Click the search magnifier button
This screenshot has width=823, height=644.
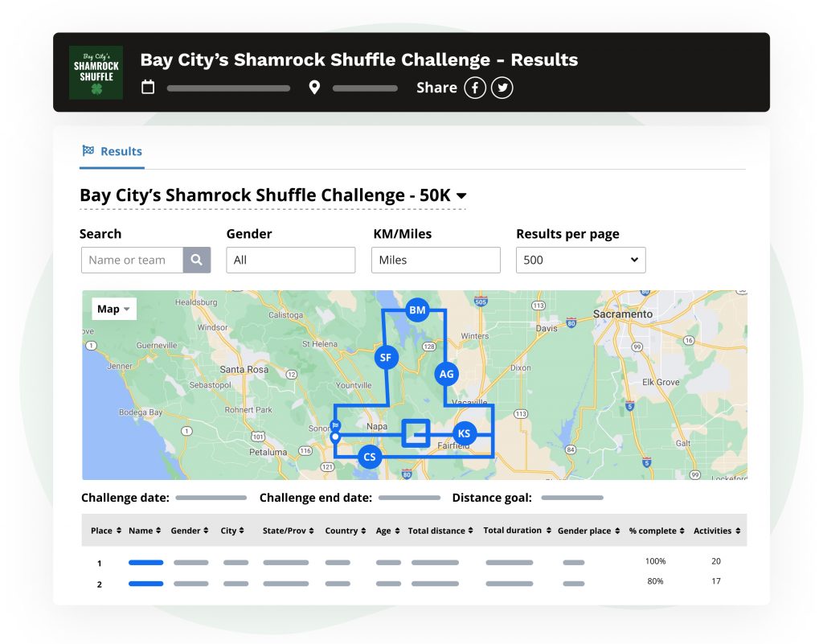coord(197,260)
